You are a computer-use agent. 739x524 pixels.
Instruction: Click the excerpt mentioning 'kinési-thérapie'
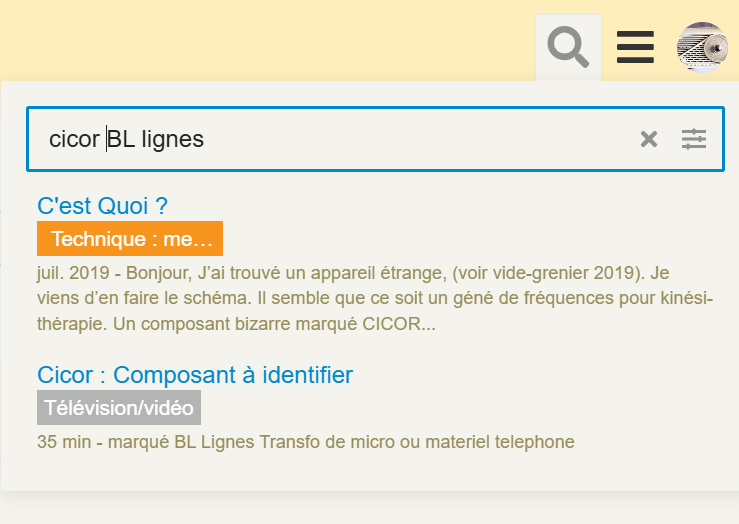375,298
